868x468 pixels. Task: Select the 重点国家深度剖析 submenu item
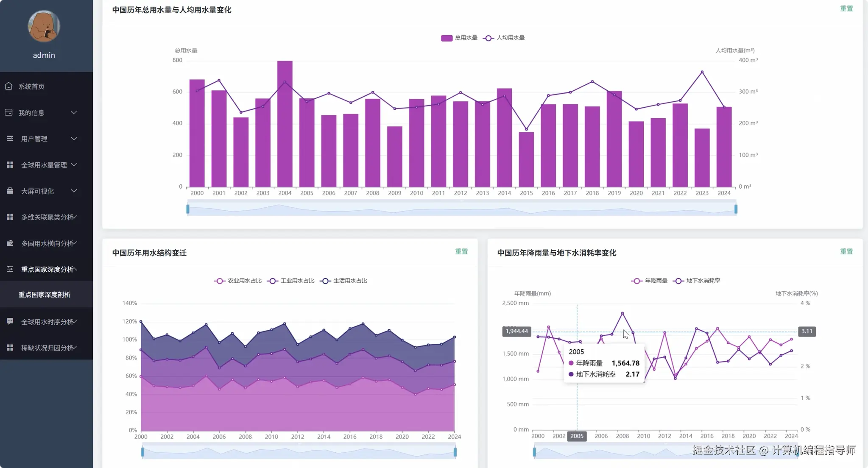tap(45, 295)
